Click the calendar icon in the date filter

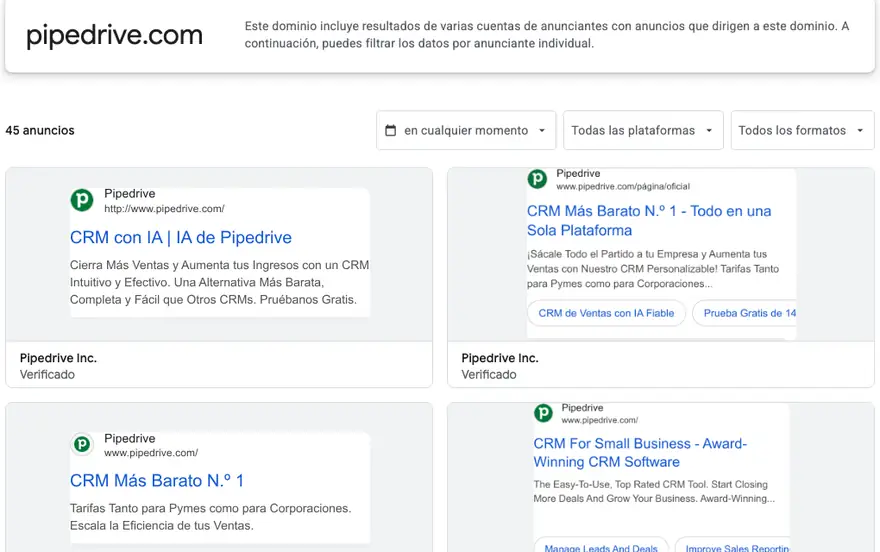pos(391,130)
